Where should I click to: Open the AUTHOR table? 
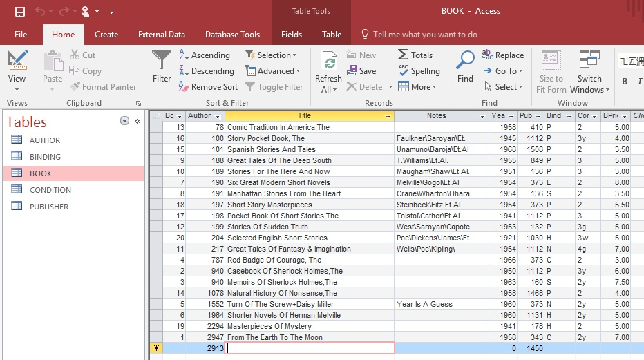[x=74, y=140]
